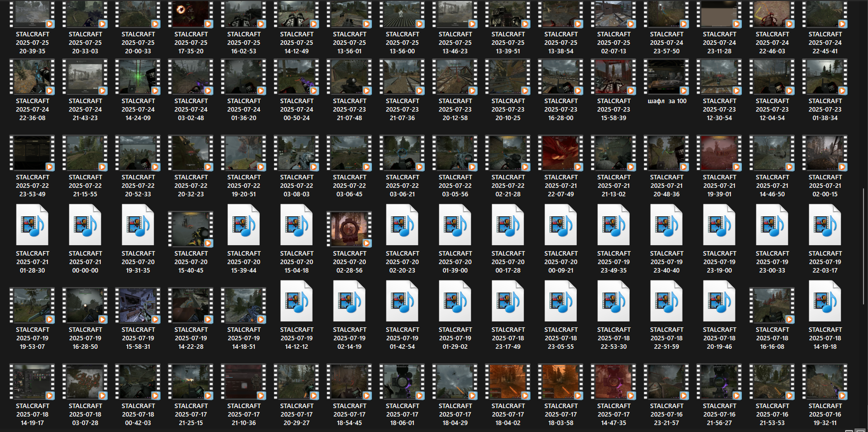The width and height of the screenshot is (868, 432).
Task: Select file name STALCRAFT 2025-07-25 20-33-03
Action: [x=85, y=43]
